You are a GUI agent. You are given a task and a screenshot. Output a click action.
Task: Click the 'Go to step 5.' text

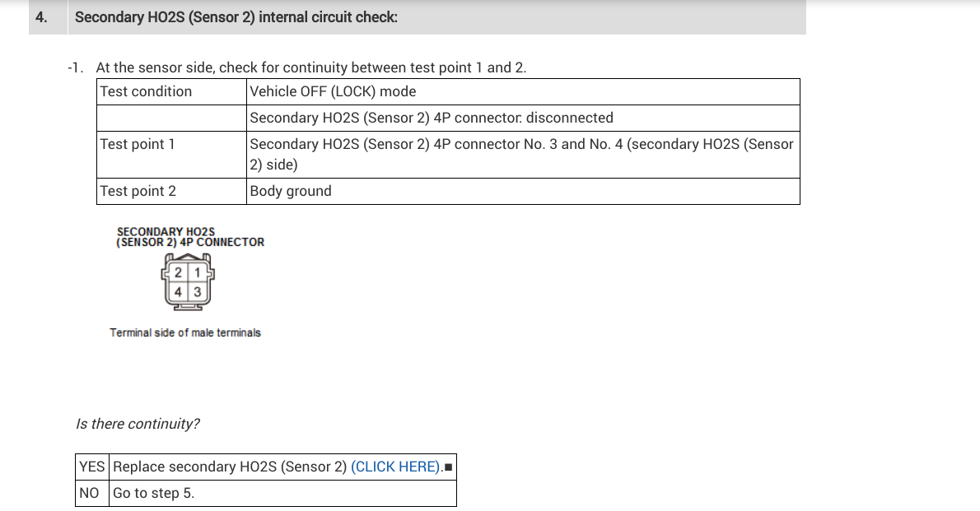click(154, 493)
